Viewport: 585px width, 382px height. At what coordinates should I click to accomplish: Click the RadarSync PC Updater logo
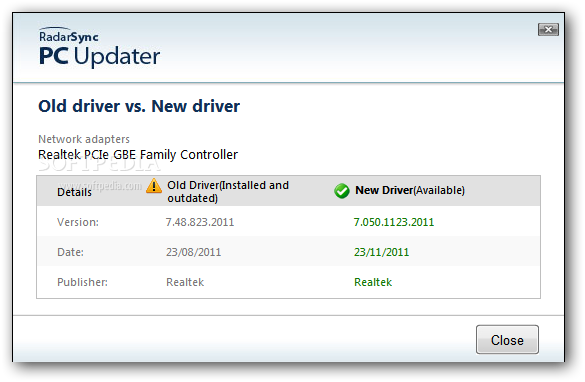click(x=99, y=47)
